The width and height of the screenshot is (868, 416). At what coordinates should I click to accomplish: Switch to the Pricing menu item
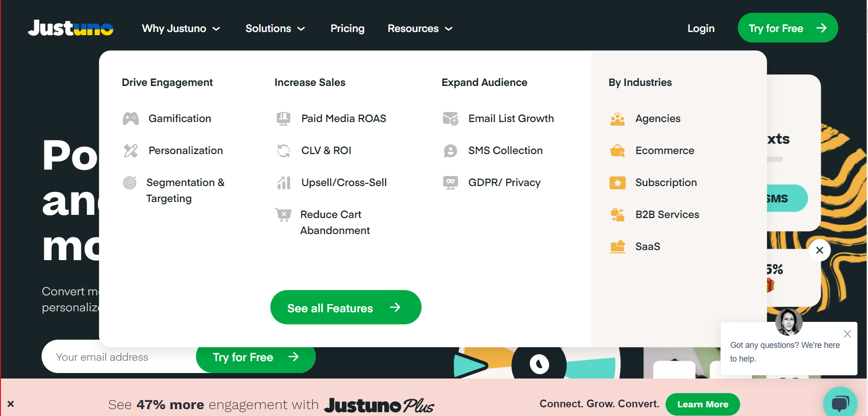coord(347,28)
